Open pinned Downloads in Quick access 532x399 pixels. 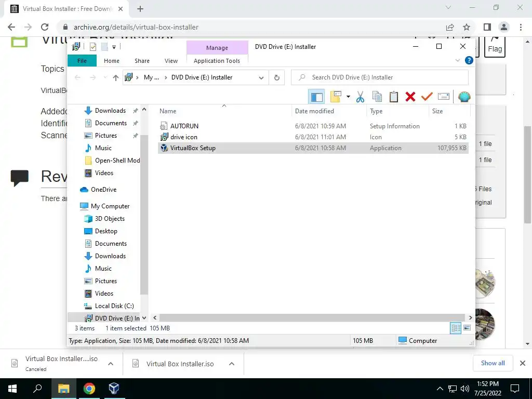point(110,111)
